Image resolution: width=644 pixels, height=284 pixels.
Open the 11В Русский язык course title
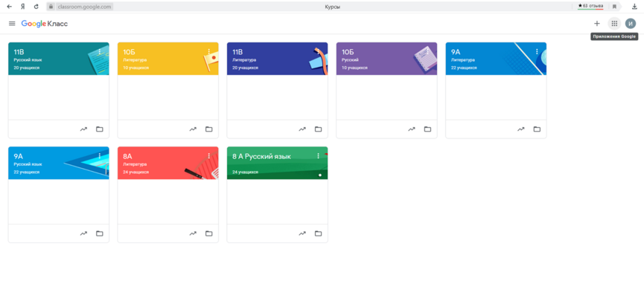[19, 52]
